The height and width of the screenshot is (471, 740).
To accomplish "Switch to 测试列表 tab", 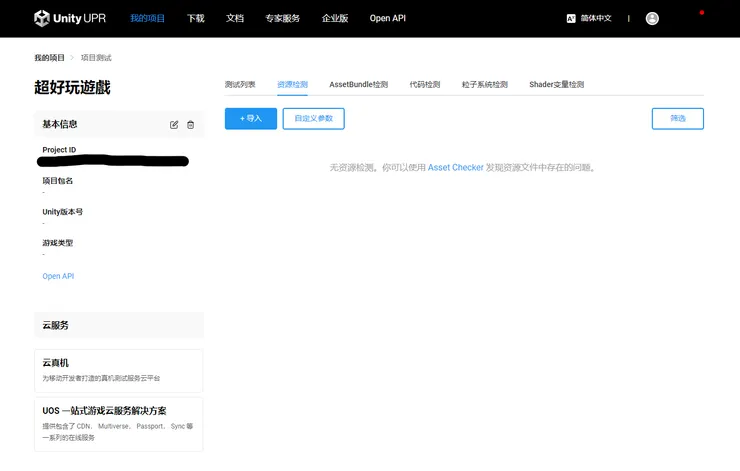I will [240, 84].
